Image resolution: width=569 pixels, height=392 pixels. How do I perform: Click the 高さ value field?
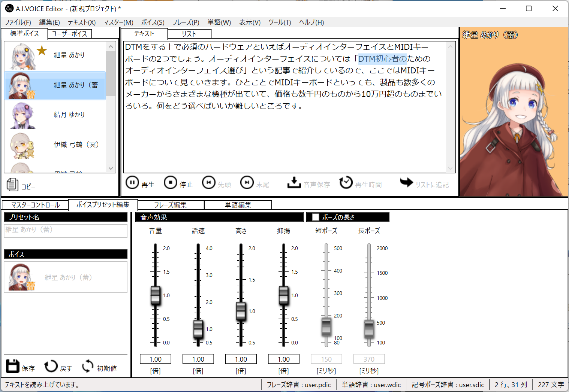pyautogui.click(x=241, y=359)
